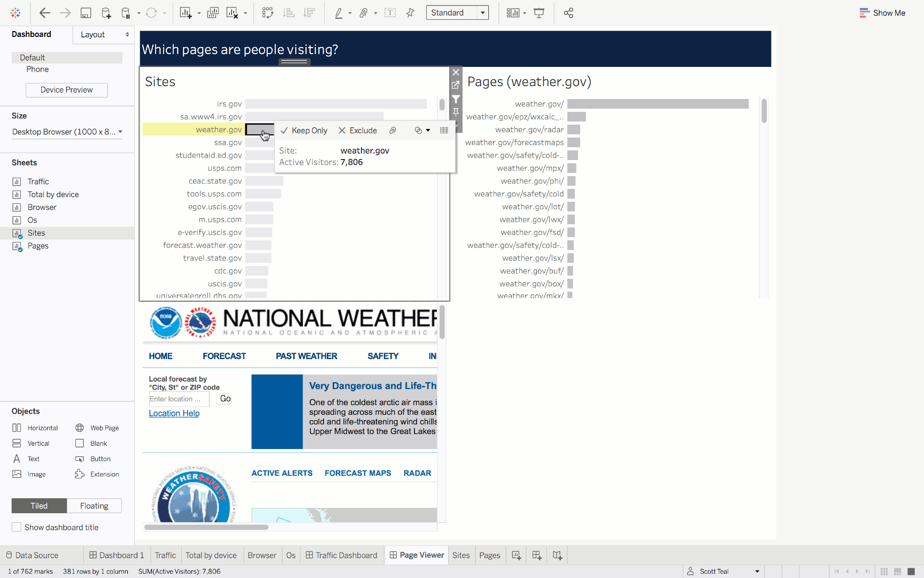Click the New Worksheet tab icon at bottom
Screen dimensions: 924x578
(x=516, y=556)
